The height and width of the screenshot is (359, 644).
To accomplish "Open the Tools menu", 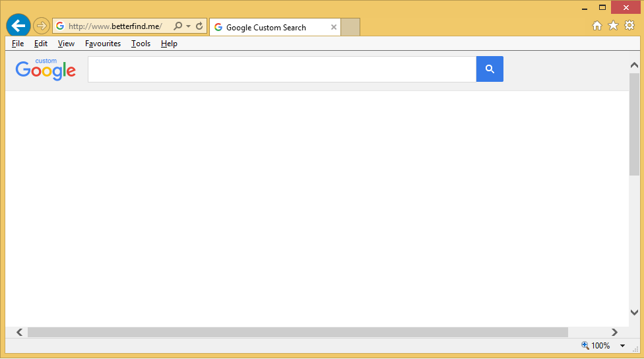I will point(141,44).
